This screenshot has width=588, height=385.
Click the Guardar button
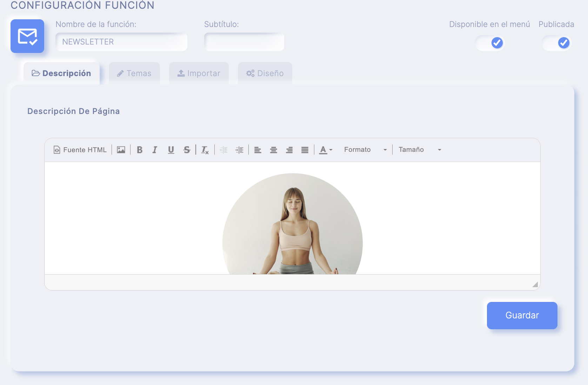click(x=522, y=315)
